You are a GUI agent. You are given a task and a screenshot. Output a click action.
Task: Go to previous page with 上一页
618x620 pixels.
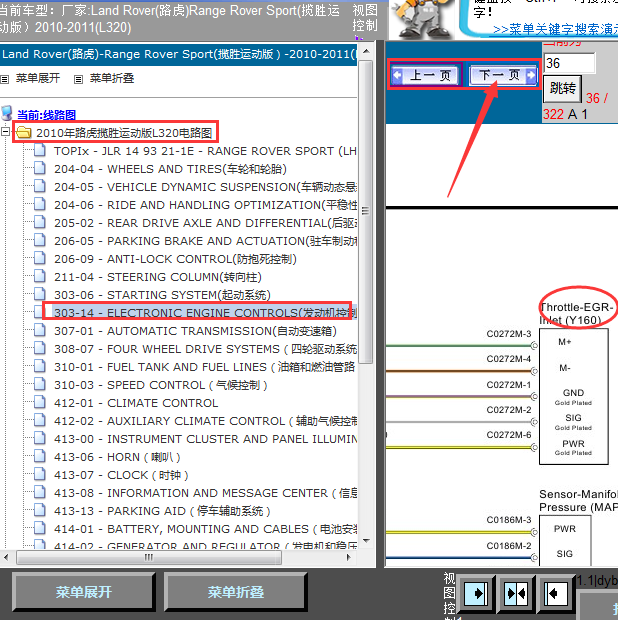point(423,75)
